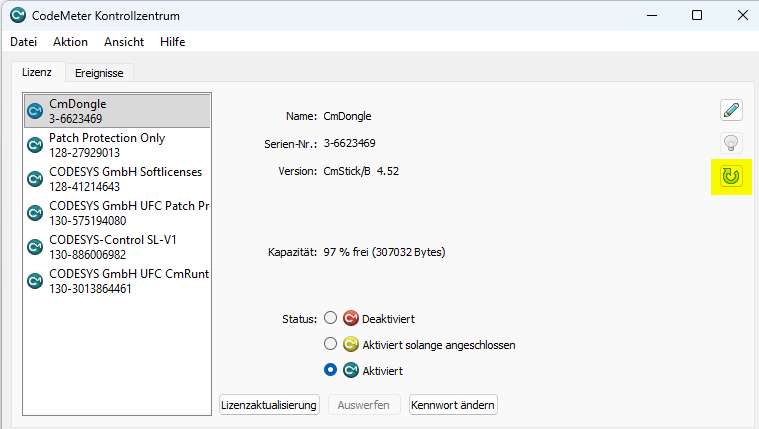This screenshot has height=429, width=759.
Task: Select the Deaktiviert status radio button
Action: pyautogui.click(x=331, y=319)
